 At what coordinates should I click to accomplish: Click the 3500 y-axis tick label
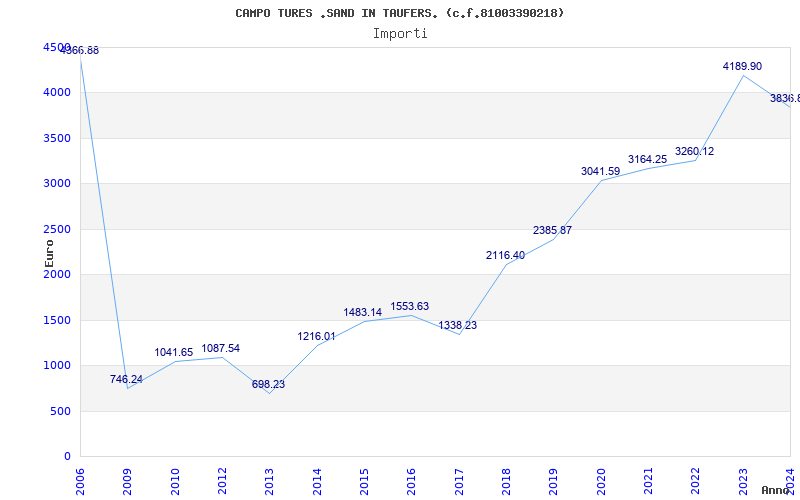coord(57,138)
